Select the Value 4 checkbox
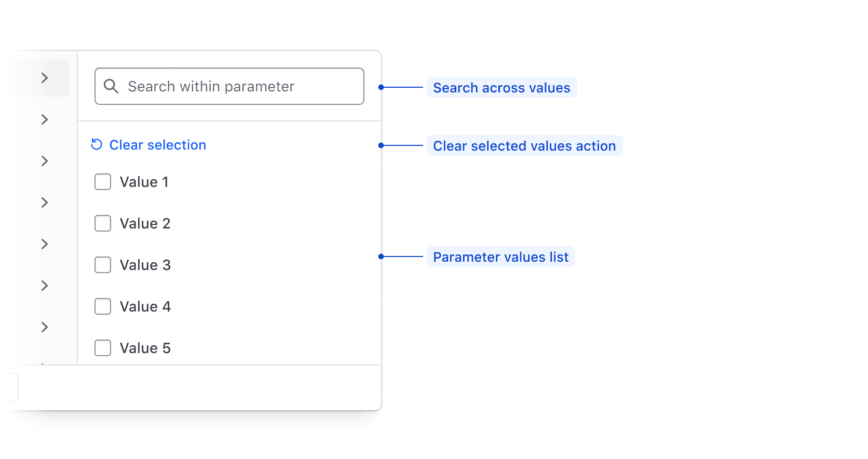Viewport: 868px width, 459px height. pos(103,307)
